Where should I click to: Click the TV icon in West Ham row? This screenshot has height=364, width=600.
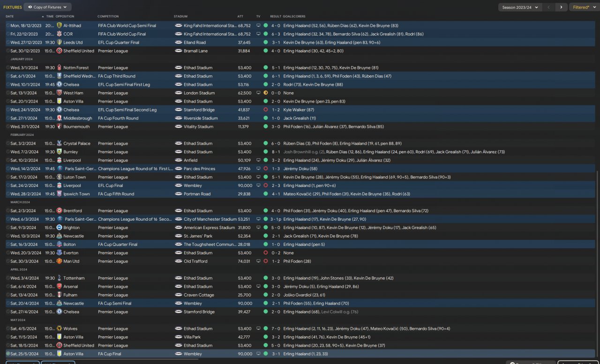[x=258, y=93]
